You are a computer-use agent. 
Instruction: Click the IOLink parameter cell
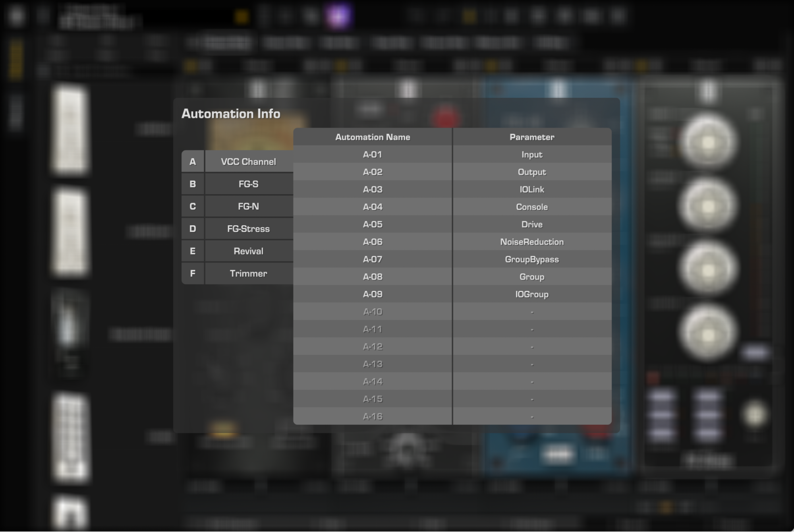point(532,190)
